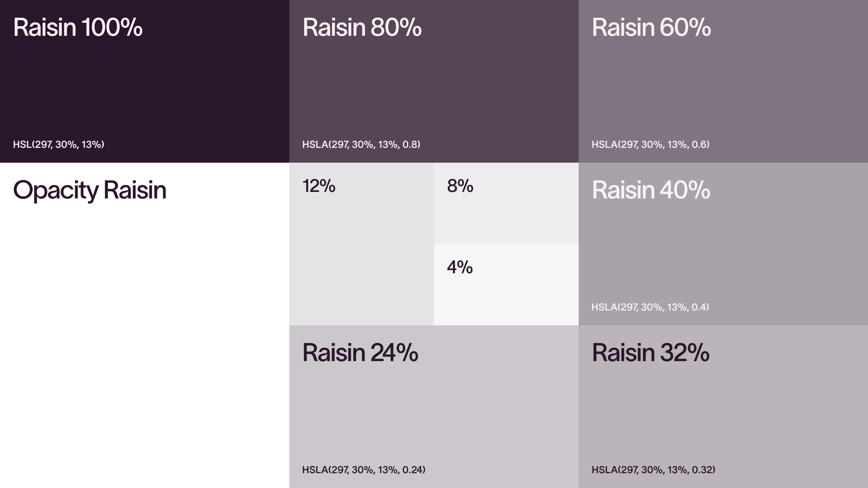This screenshot has height=488, width=868.
Task: Select the HSLA value ending in 0.32
Action: coord(654,470)
